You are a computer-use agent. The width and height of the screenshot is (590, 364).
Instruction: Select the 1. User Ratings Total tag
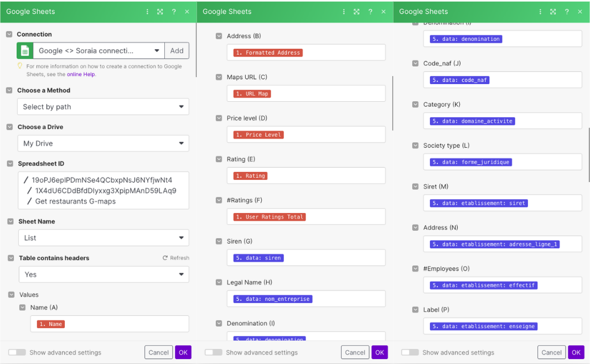[x=270, y=217]
